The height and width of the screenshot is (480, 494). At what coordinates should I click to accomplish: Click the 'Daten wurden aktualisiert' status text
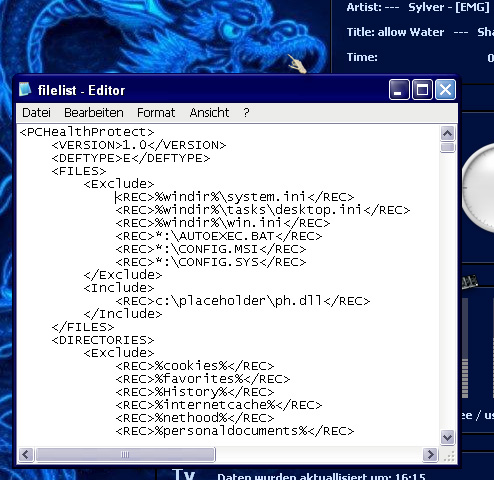322,476
